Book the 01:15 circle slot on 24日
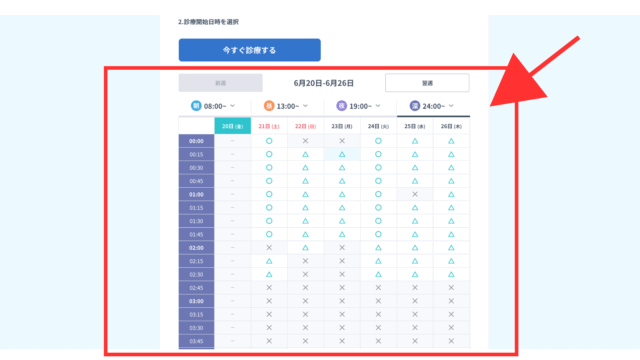Viewport: 640px width, 360px height. coord(378,208)
